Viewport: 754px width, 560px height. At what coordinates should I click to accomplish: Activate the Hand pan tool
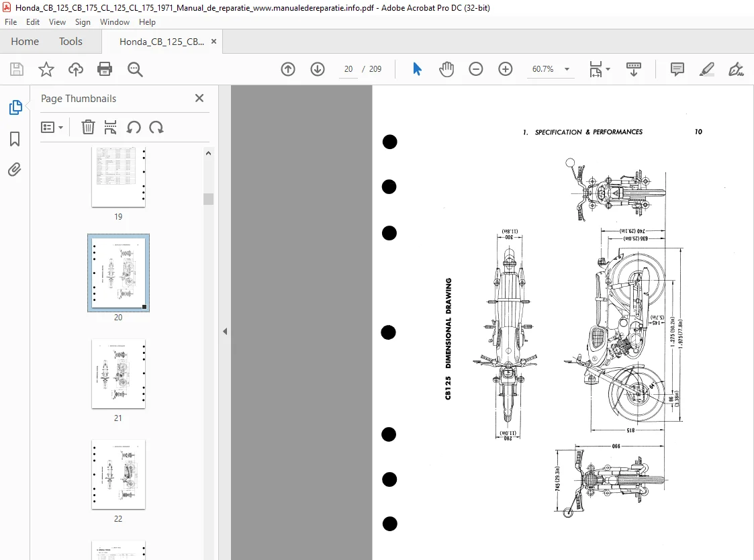pyautogui.click(x=446, y=69)
